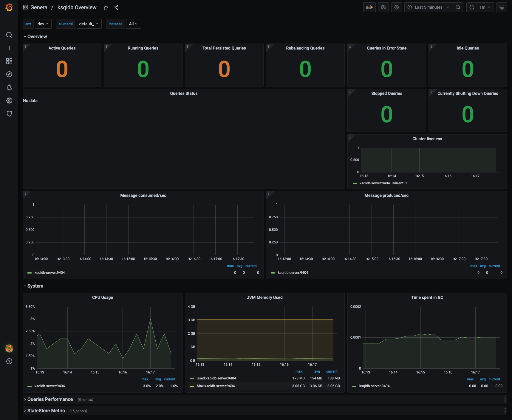Open the 1m refresh interval dropdown
Viewport: 512px width, 420px height.
pos(485,7)
